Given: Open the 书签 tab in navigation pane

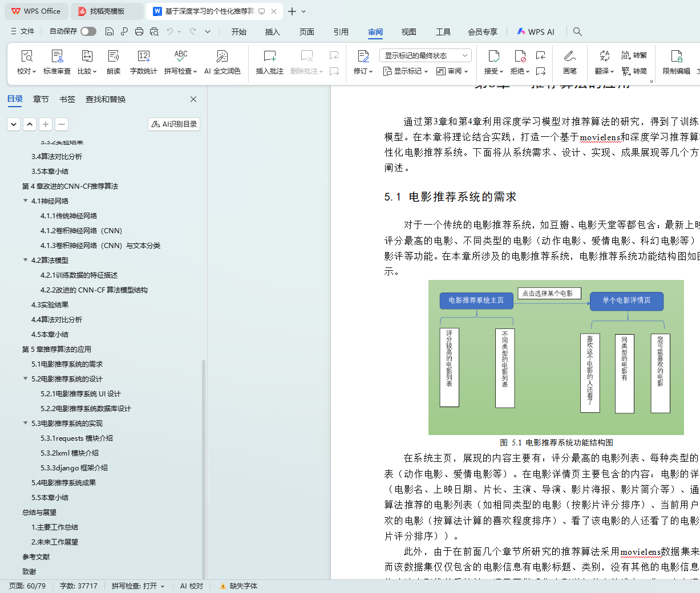Looking at the screenshot, I should 67,99.
